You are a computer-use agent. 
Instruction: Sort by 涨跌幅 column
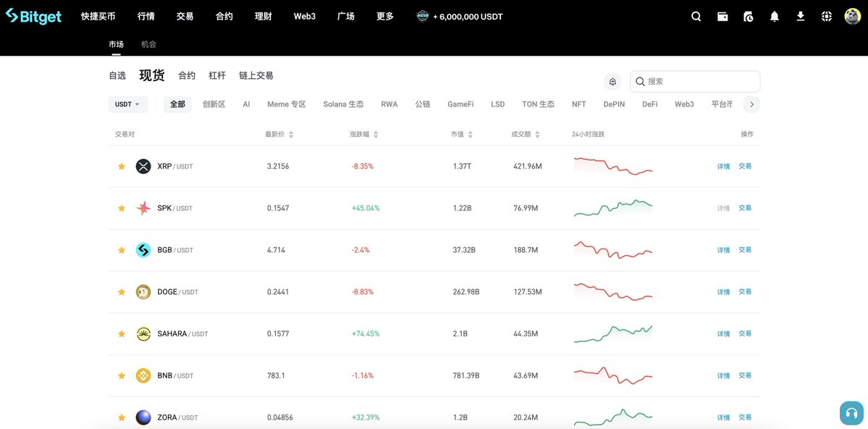(364, 134)
